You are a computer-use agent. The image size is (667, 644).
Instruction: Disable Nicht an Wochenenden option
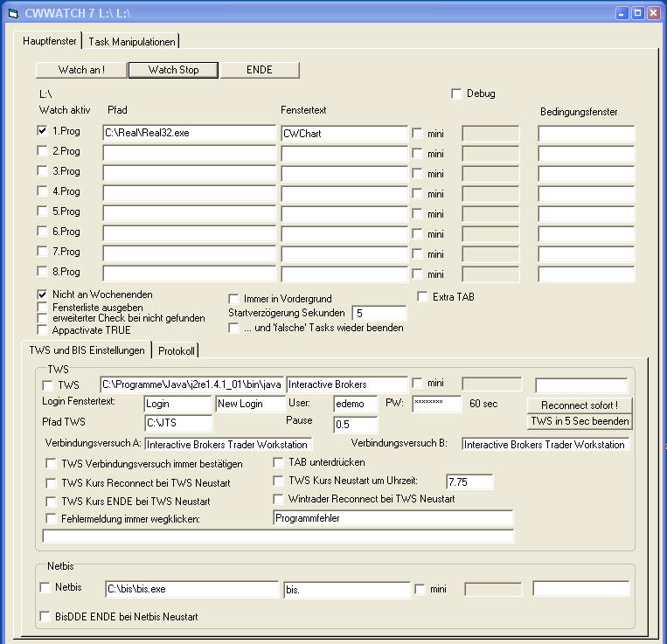tap(44, 294)
